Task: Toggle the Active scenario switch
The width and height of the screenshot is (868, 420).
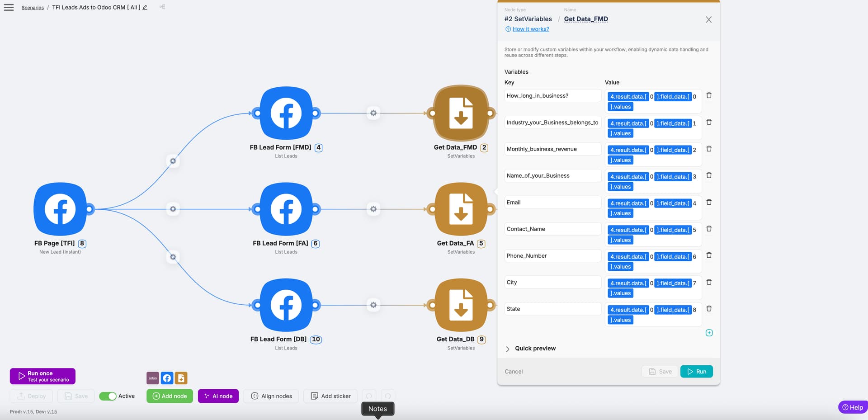Action: pos(108,396)
